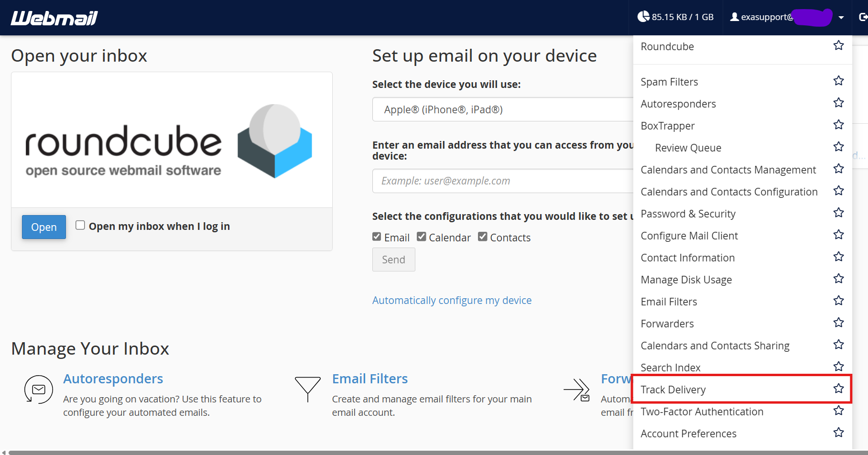Open Contact Information menu item

(x=688, y=258)
